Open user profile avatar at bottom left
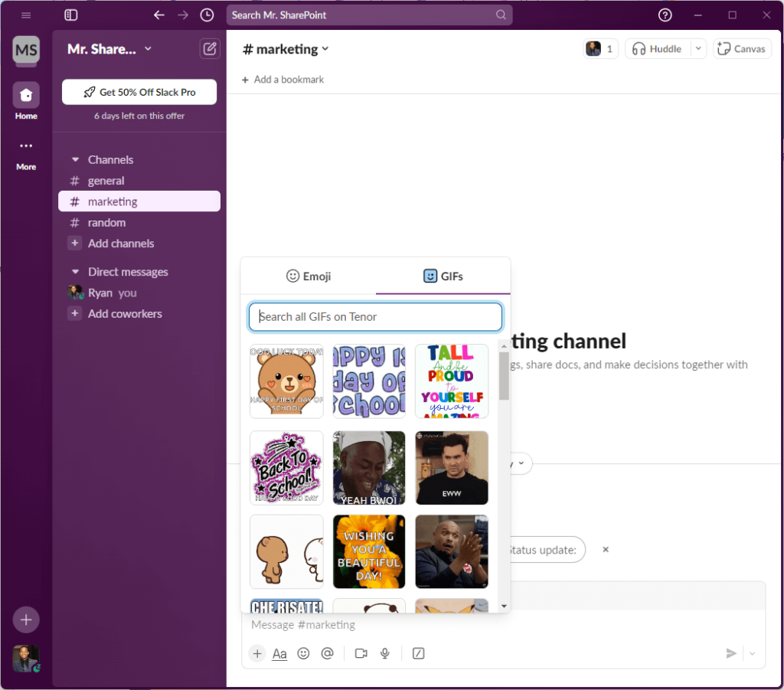The height and width of the screenshot is (690, 784). tap(26, 659)
